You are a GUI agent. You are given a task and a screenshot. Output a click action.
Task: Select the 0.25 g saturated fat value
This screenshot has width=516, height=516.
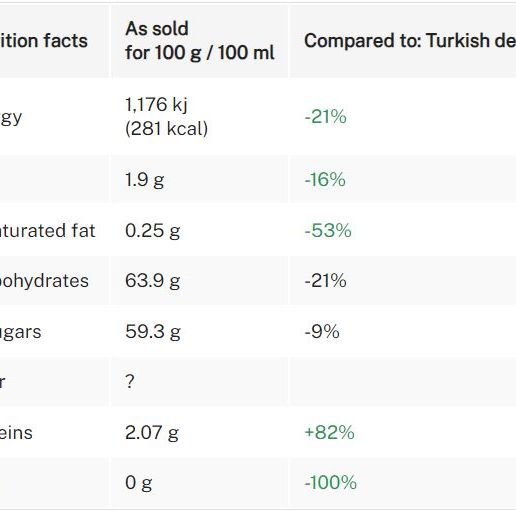pyautogui.click(x=153, y=231)
